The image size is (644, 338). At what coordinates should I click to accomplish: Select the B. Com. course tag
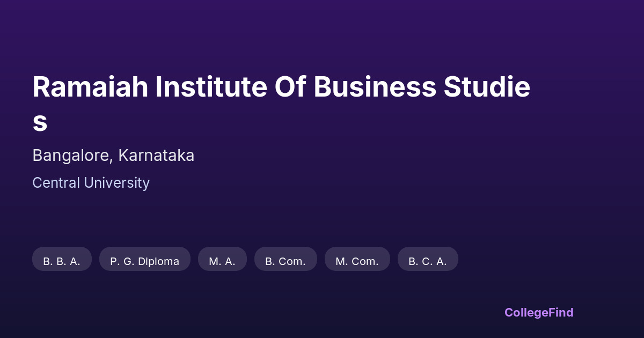[286, 261]
